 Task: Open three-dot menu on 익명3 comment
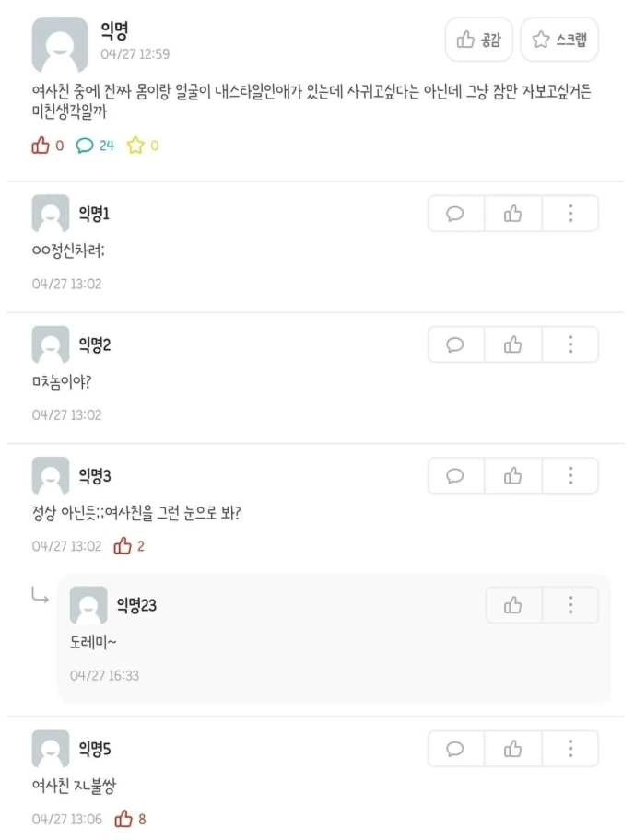[570, 475]
